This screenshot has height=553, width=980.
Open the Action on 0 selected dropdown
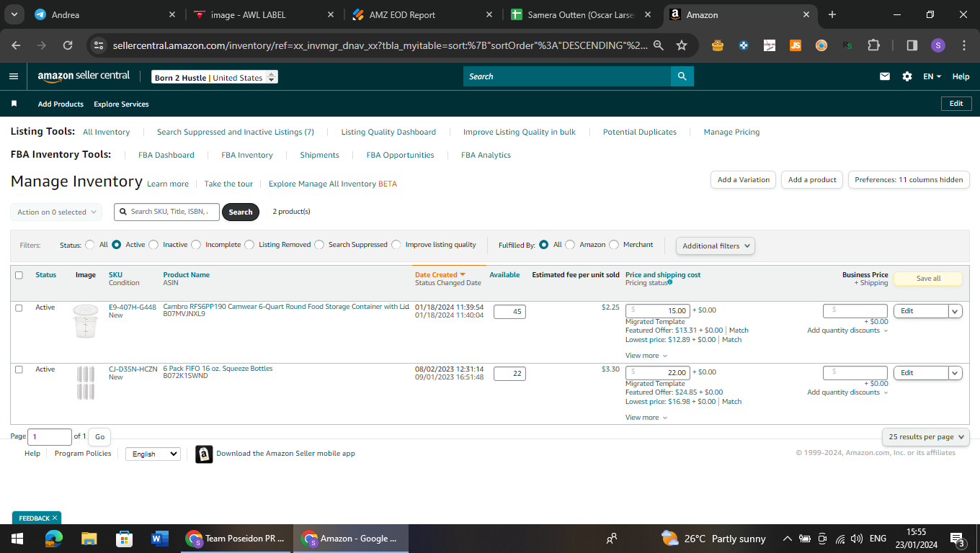[56, 212]
